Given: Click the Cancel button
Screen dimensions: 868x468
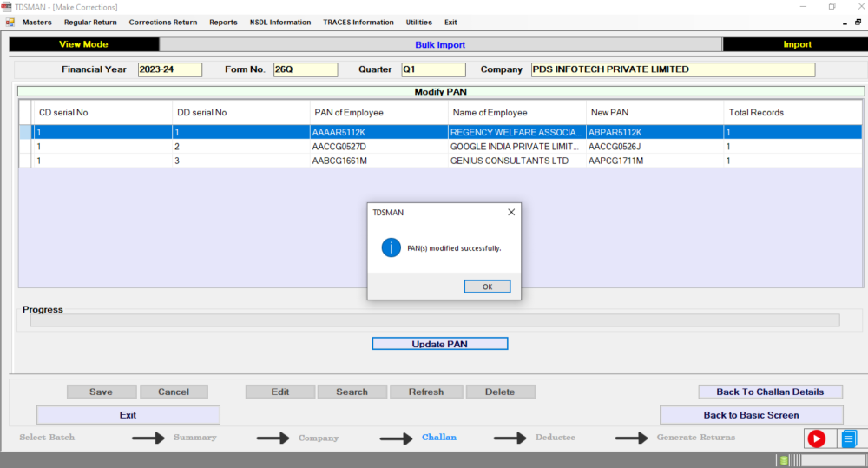Looking at the screenshot, I should (174, 392).
